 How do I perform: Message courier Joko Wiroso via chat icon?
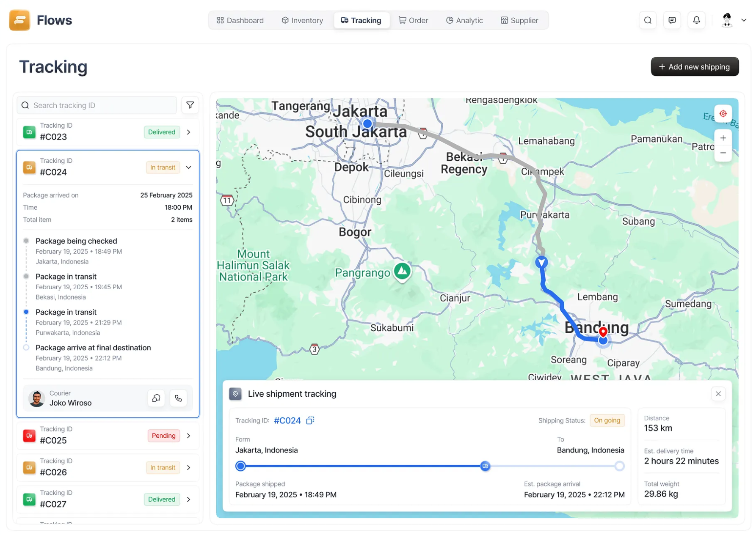pos(156,398)
